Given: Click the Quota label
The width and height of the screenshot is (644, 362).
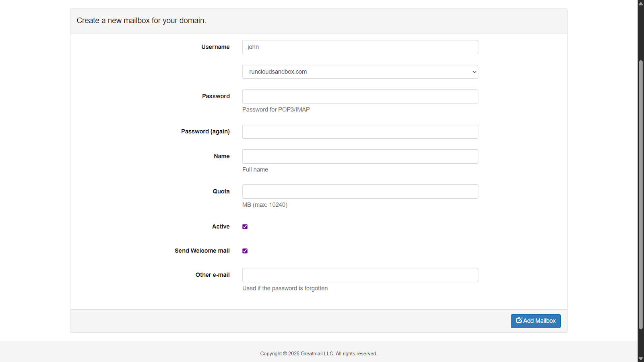Looking at the screenshot, I should click(221, 191).
